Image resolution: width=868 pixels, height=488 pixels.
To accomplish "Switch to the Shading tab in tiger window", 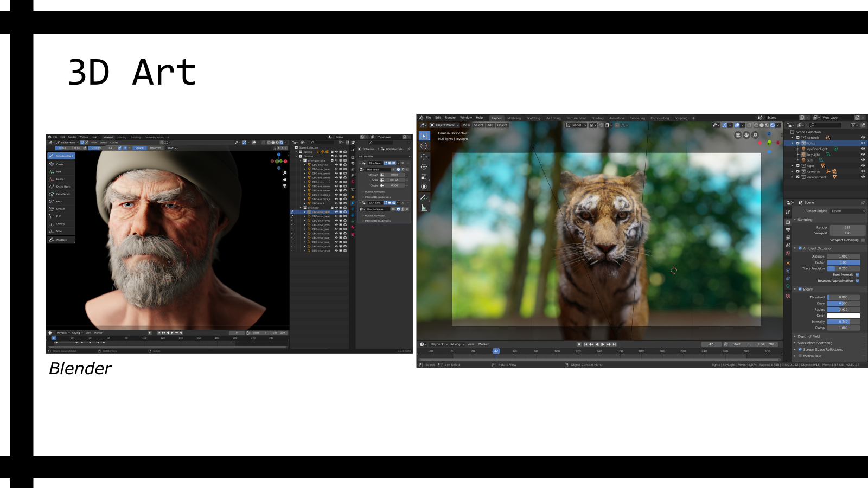I will pyautogui.click(x=597, y=118).
